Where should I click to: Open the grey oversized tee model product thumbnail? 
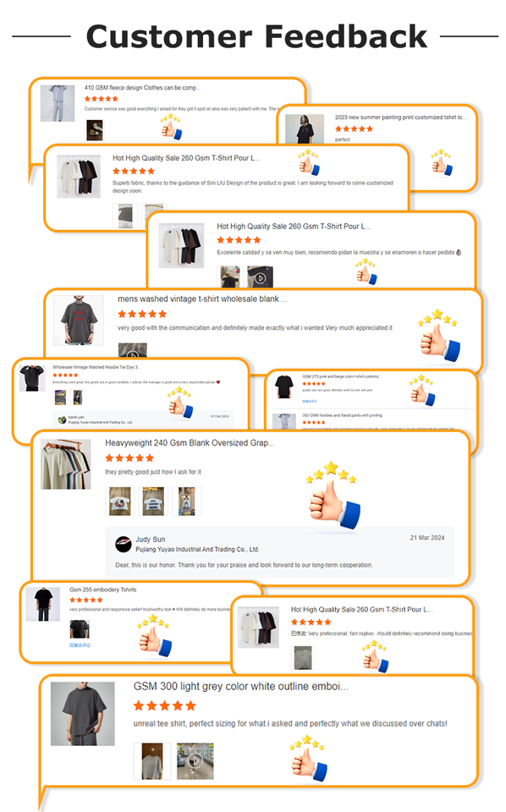coord(82,714)
